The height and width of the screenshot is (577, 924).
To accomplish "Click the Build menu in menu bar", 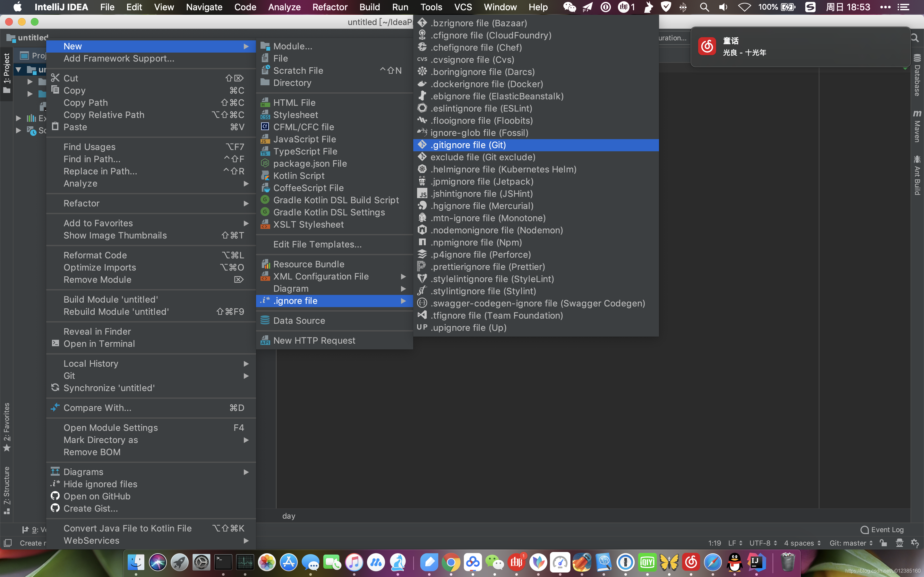I will [369, 7].
